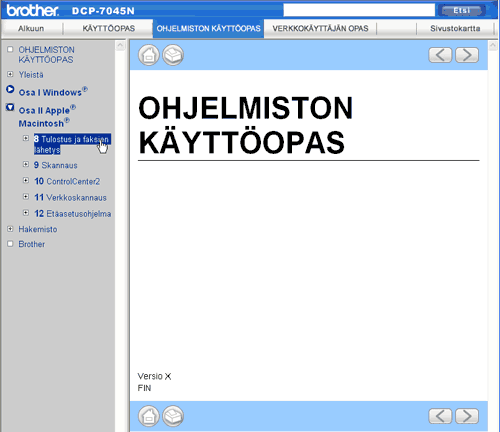Expand chapter 12 Etäasetusohjelma node
This screenshot has height=432, width=500.
[26, 212]
